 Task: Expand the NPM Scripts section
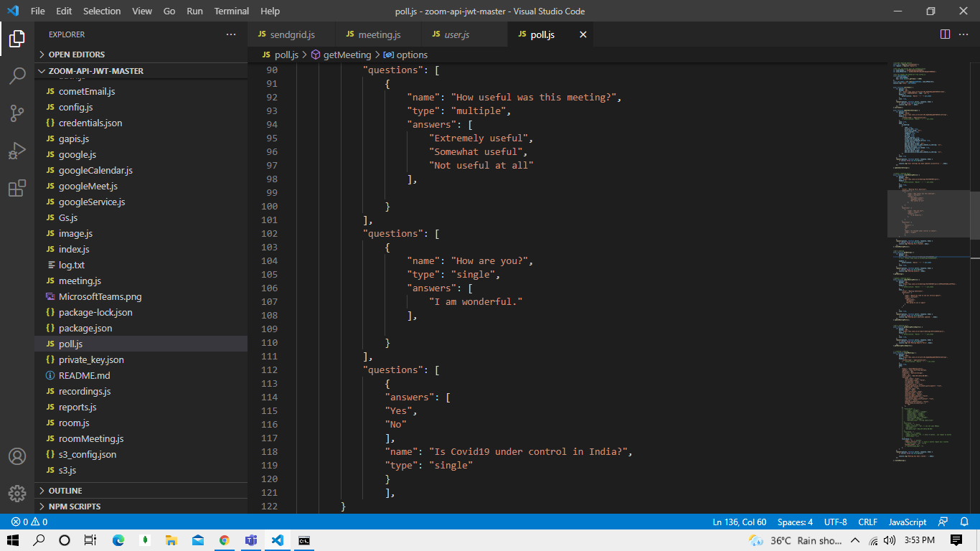click(x=74, y=507)
